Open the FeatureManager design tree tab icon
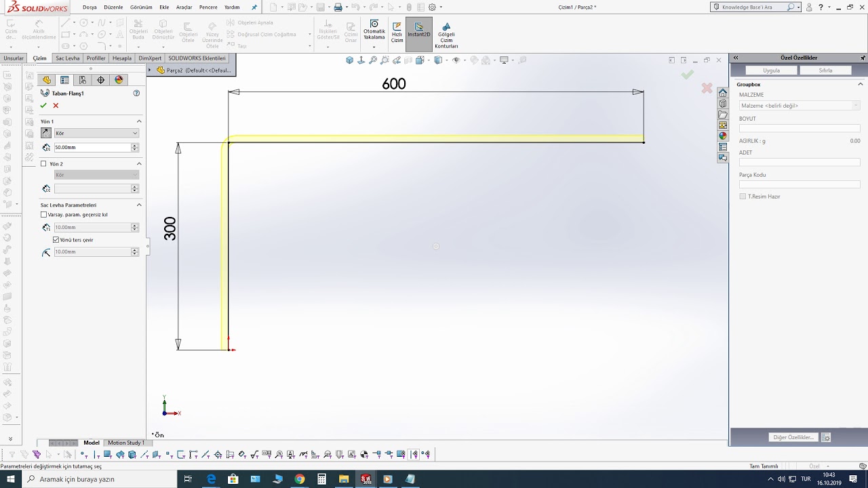This screenshot has height=488, width=868. pos(46,80)
